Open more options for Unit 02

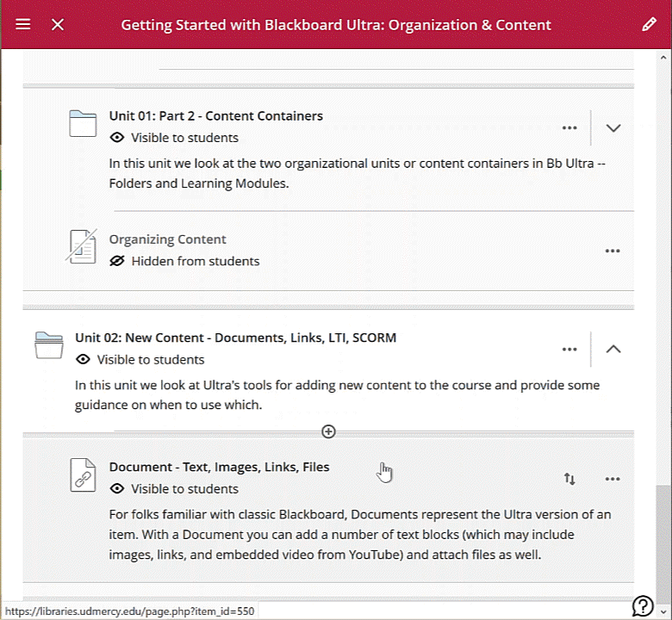point(569,350)
